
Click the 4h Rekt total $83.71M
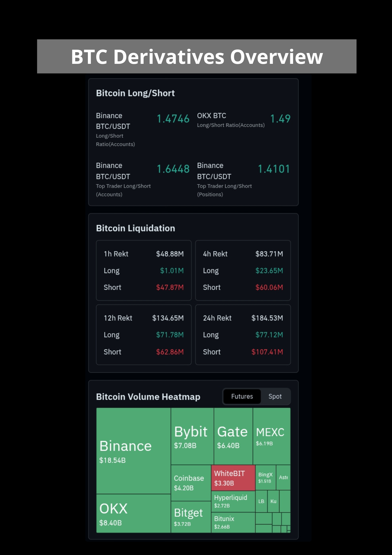tap(269, 254)
